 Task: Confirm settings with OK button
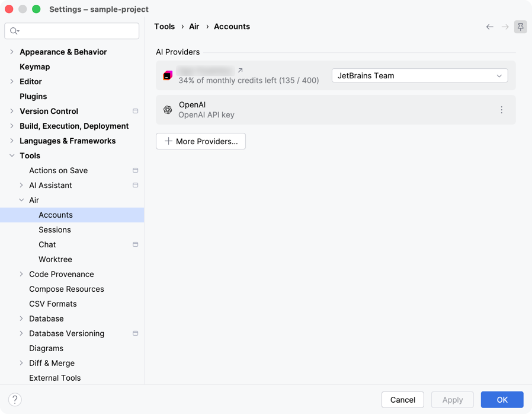click(502, 400)
